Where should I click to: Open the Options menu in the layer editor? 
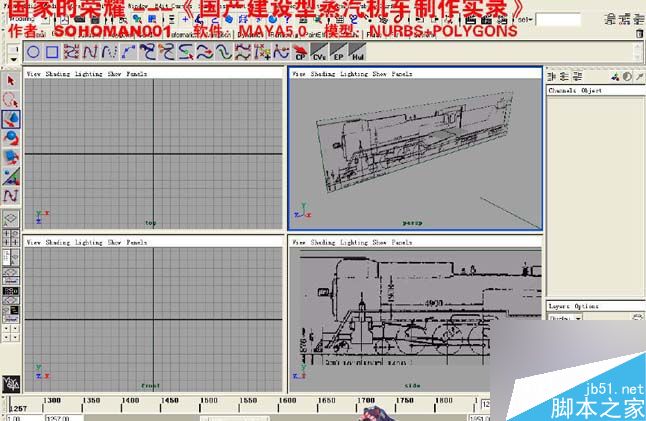586,306
